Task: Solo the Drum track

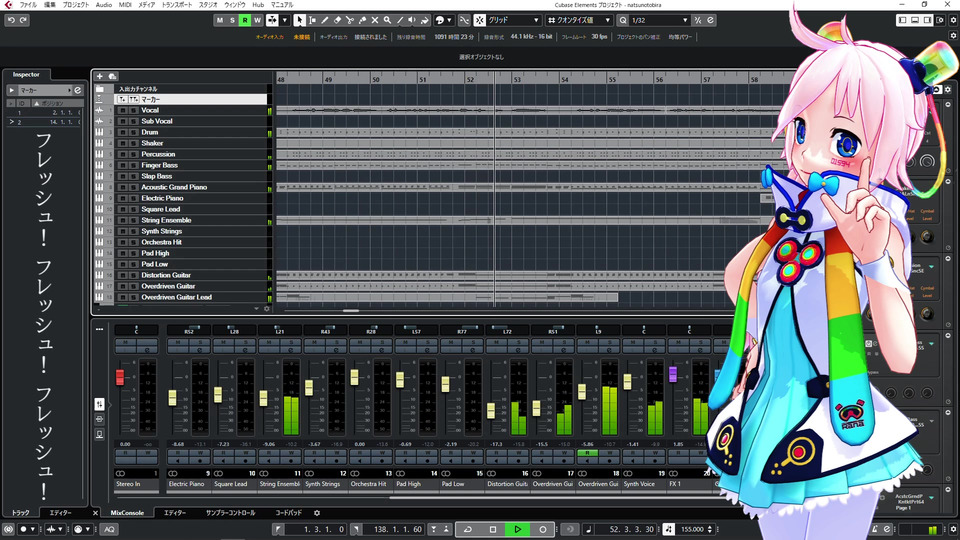Action: (133, 132)
